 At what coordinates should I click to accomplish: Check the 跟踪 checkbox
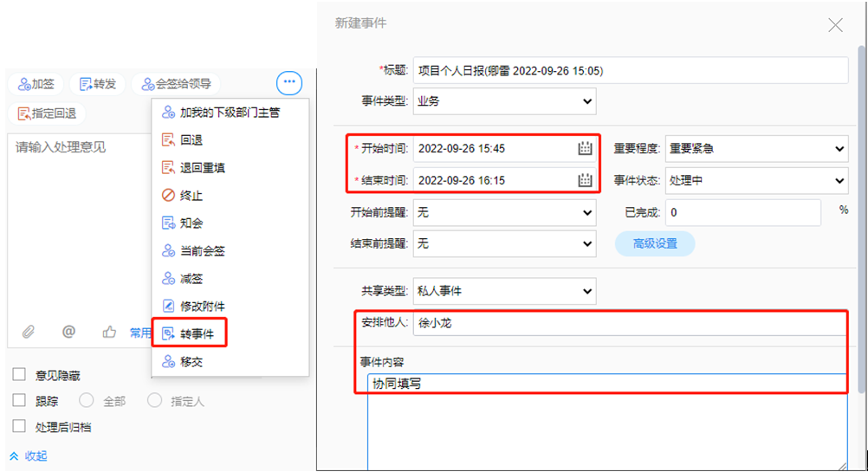19,401
